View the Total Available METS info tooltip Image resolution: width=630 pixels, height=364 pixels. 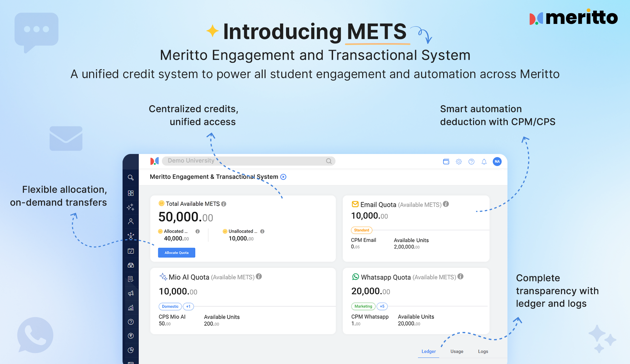[224, 204]
